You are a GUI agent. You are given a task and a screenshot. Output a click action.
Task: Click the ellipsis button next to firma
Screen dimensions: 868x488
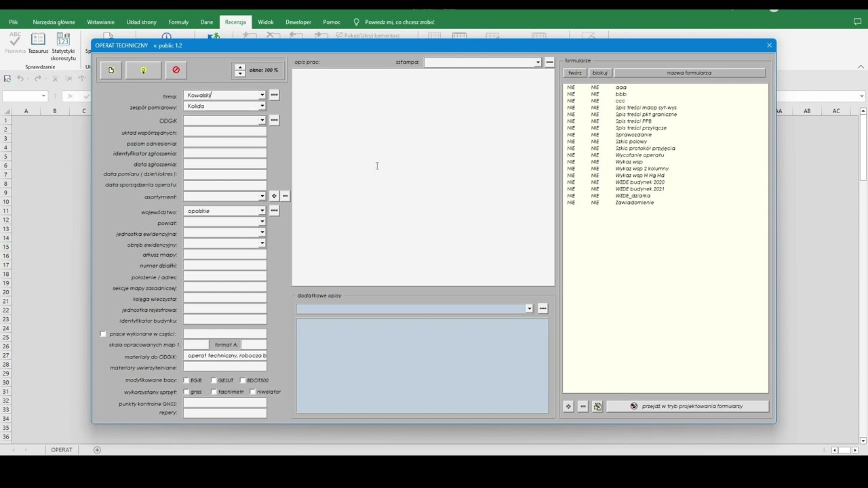tap(274, 95)
